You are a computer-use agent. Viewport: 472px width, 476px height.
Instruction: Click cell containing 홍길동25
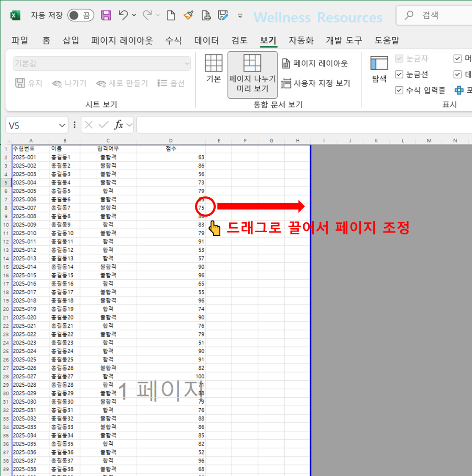65,360
